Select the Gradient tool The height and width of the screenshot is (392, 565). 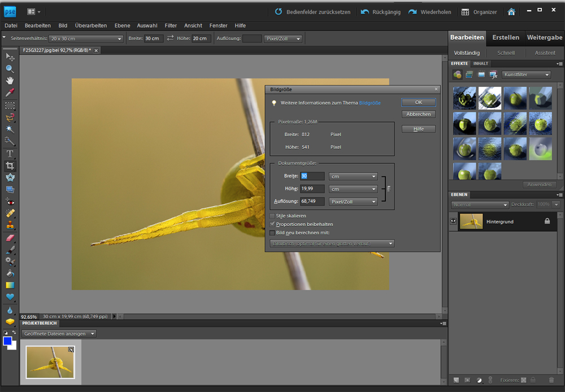pos(10,285)
